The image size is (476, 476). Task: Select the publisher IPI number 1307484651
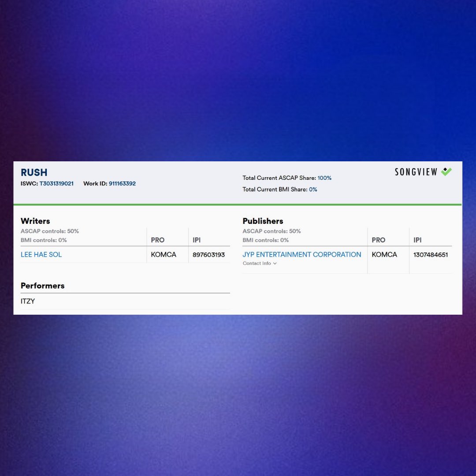(x=431, y=255)
